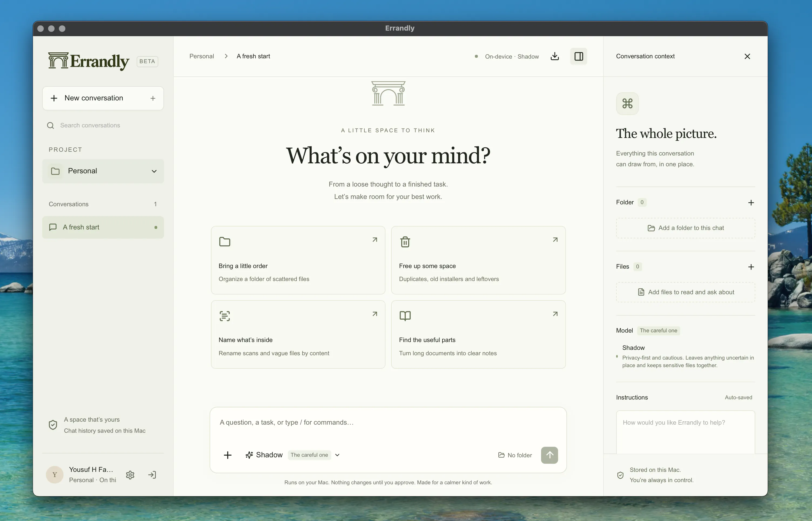Viewport: 812px width, 521px height.
Task: Focus the Search conversations field
Action: pyautogui.click(x=103, y=126)
